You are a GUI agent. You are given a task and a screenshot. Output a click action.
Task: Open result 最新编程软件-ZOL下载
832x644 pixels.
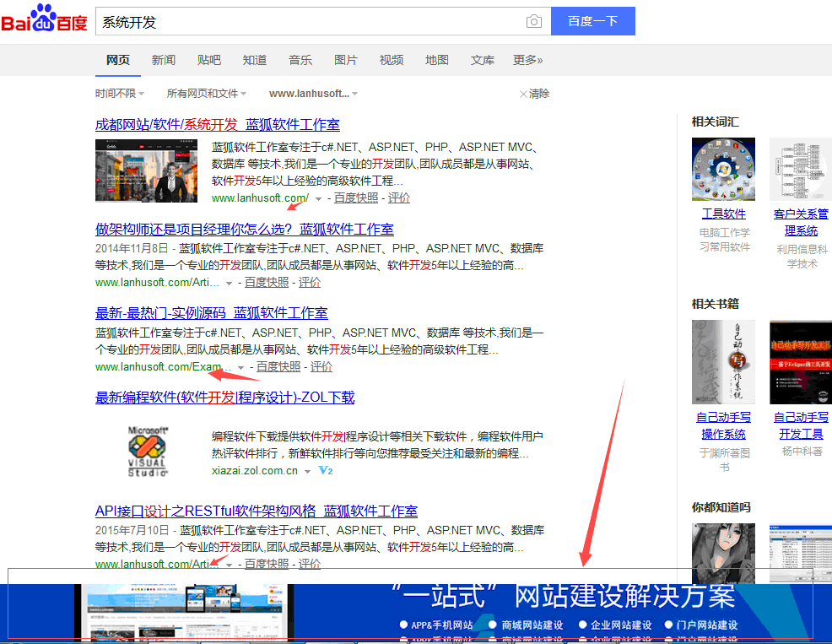(x=225, y=398)
